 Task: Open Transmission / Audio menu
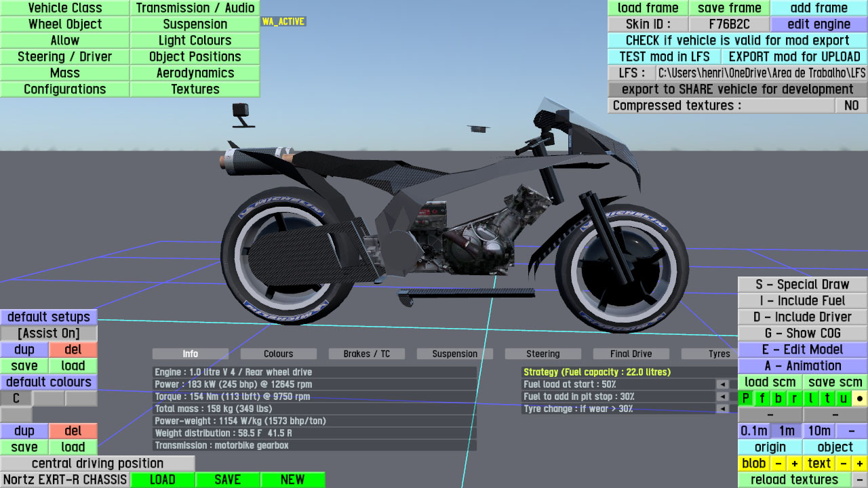[195, 8]
